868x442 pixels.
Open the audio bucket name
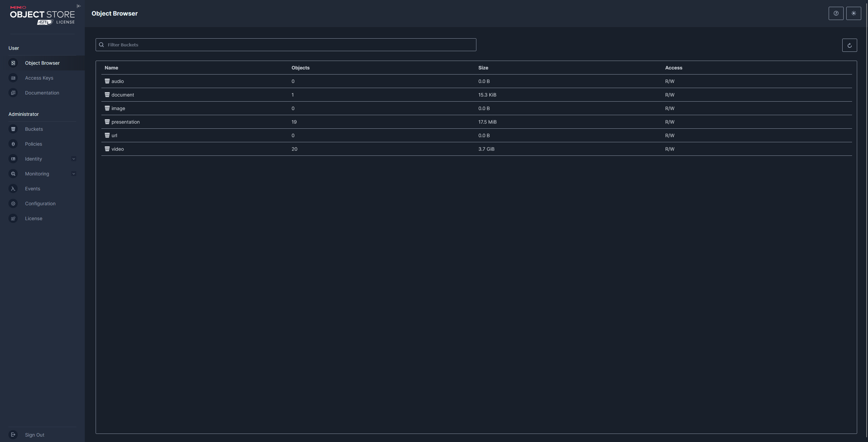pos(118,81)
